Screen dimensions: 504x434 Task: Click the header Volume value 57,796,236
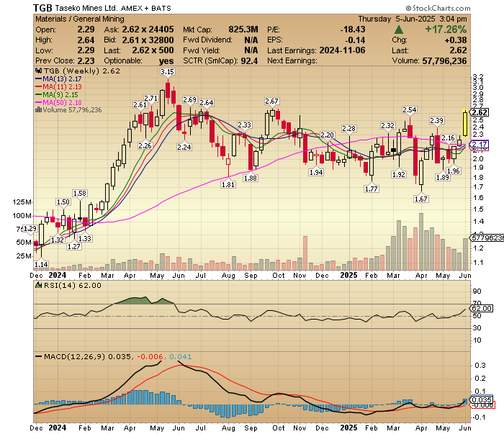(x=444, y=60)
